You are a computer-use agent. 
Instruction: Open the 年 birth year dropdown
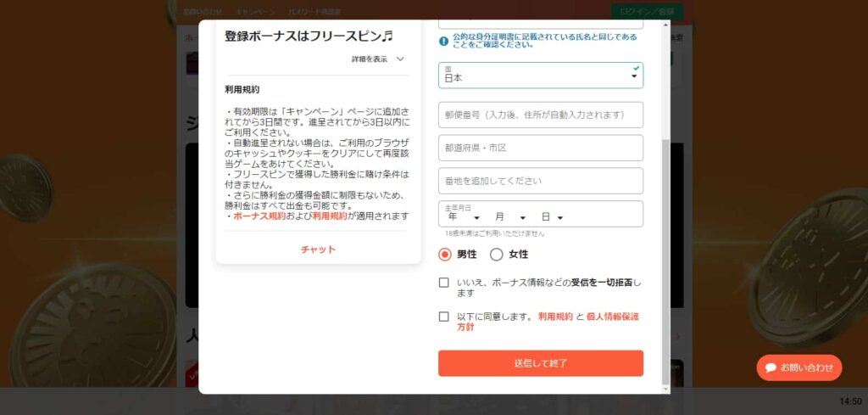coord(464,218)
